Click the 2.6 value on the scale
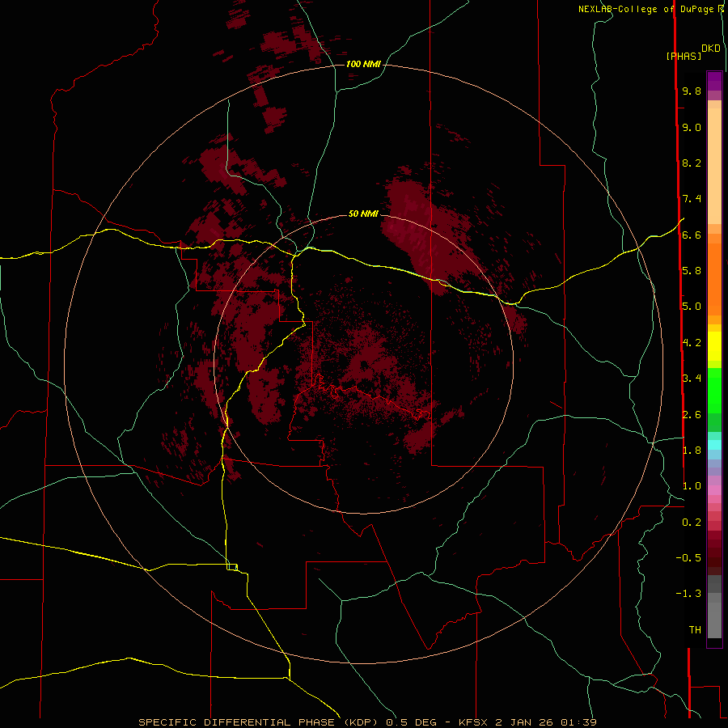This screenshot has height=728, width=728. tap(692, 415)
